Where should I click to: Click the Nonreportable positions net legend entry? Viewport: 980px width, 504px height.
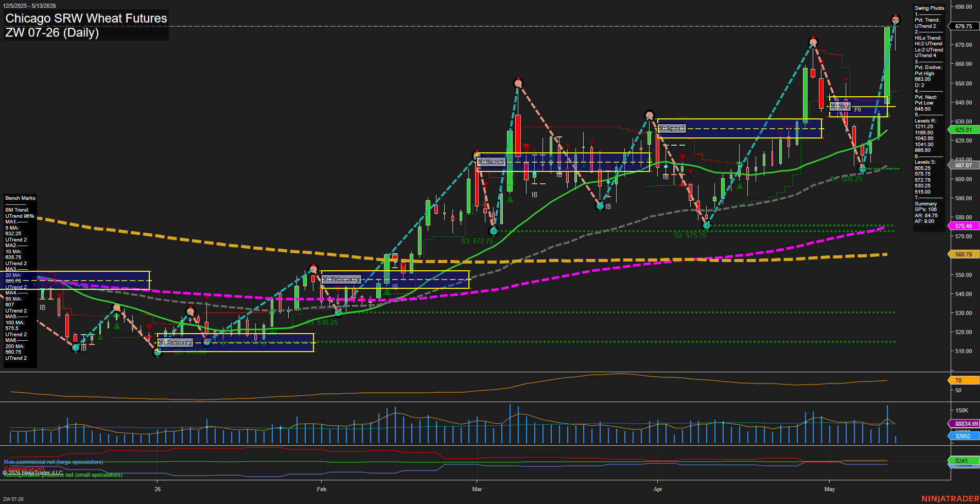63,475
